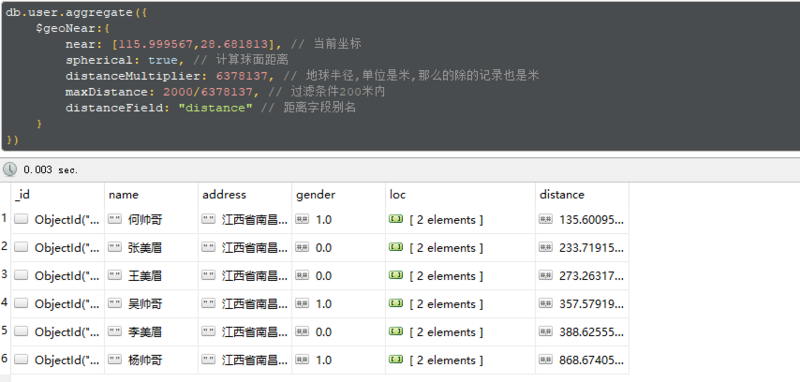Image resolution: width=800 pixels, height=382 pixels.
Task: Select the ObjectId cell in row 6
Action: click(x=57, y=360)
